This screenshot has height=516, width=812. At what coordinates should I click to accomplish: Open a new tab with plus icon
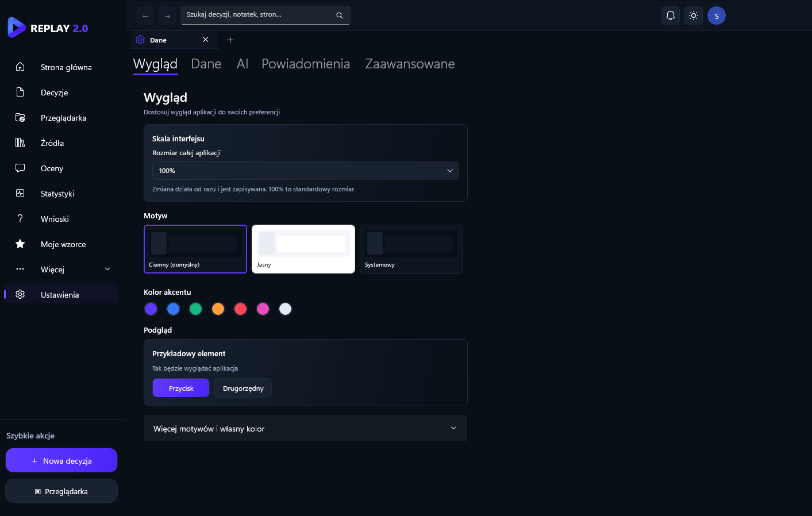point(230,40)
